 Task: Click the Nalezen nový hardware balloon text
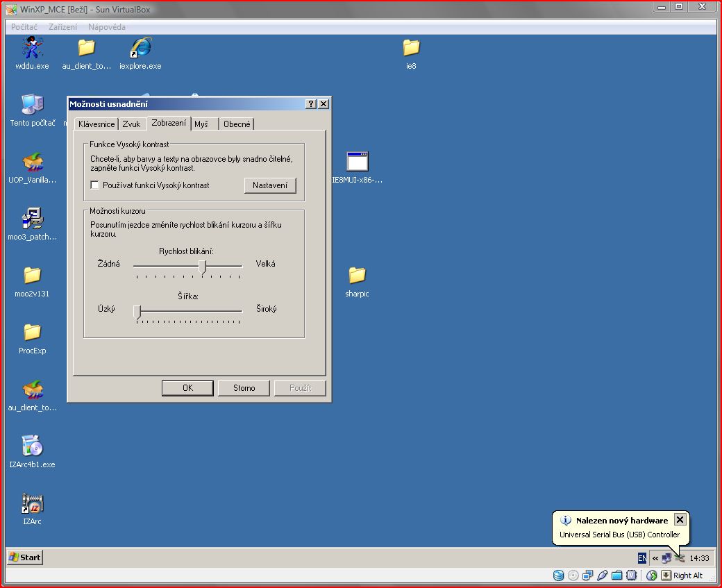[x=621, y=520]
